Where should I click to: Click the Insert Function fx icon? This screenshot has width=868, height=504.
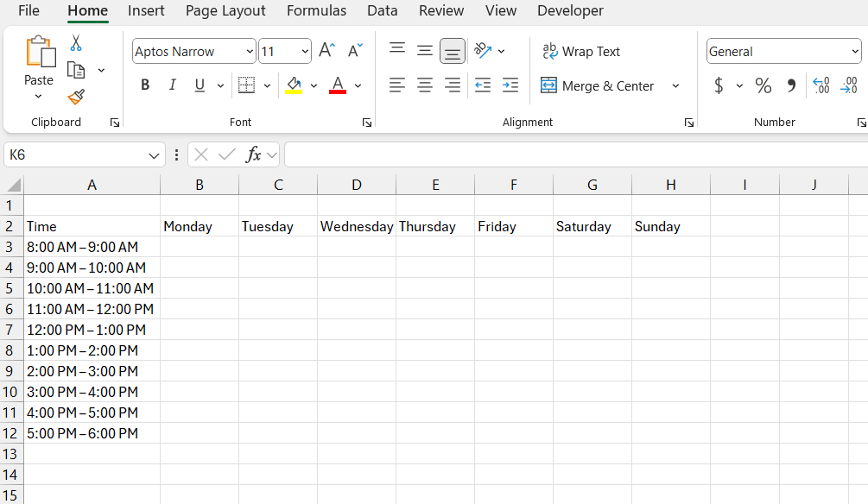pyautogui.click(x=253, y=154)
